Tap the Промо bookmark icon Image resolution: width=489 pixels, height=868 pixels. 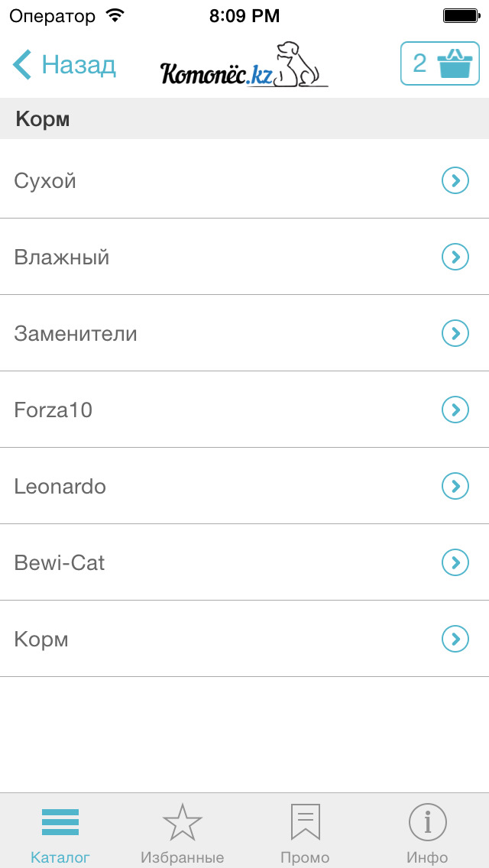(305, 822)
